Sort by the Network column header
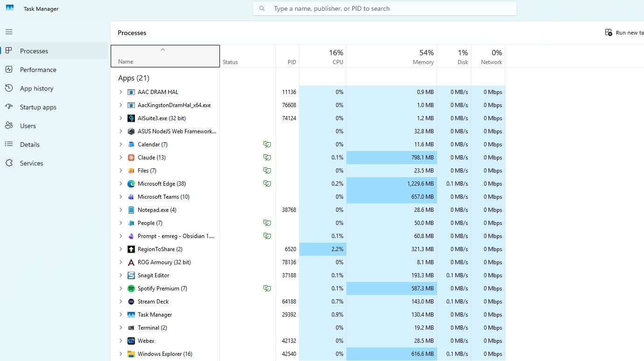This screenshot has height=361, width=644. tap(488, 56)
